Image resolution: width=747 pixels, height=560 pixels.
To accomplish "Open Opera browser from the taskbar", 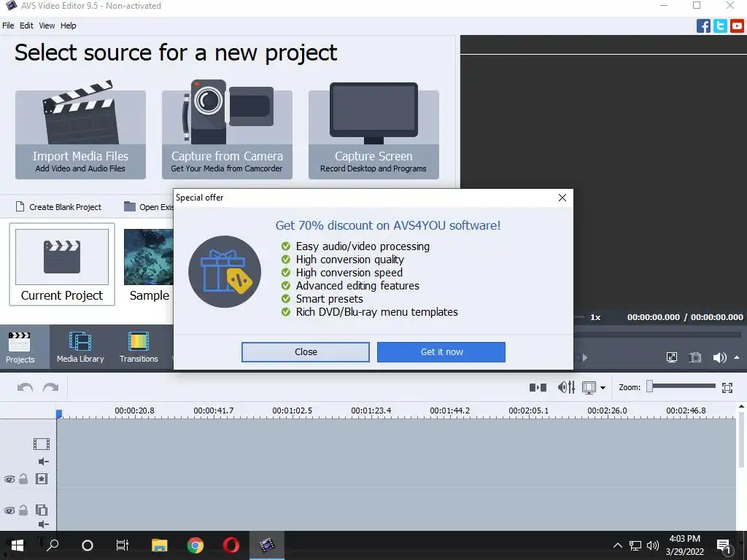I will (x=231, y=545).
